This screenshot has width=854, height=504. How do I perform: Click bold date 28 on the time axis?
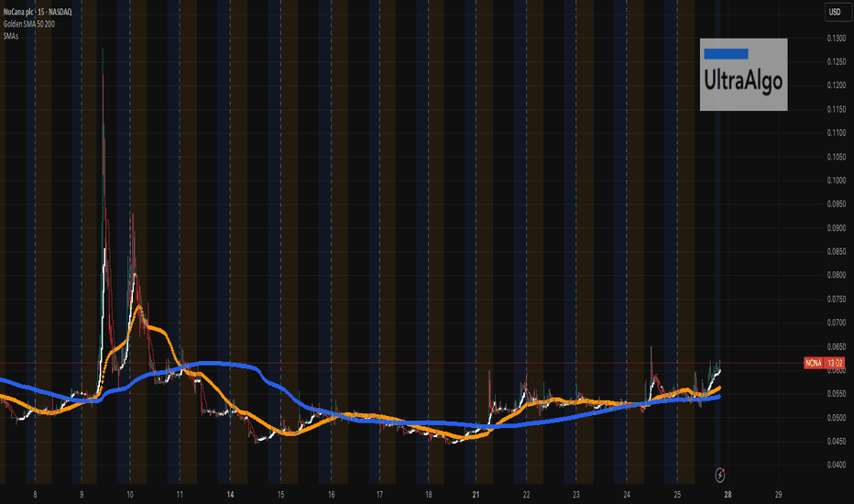(728, 495)
